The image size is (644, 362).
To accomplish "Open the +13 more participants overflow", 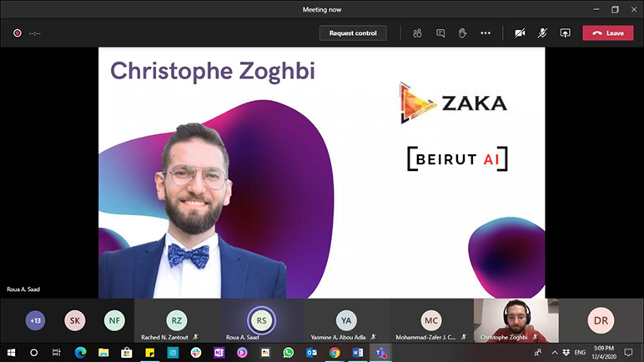I will point(35,320).
